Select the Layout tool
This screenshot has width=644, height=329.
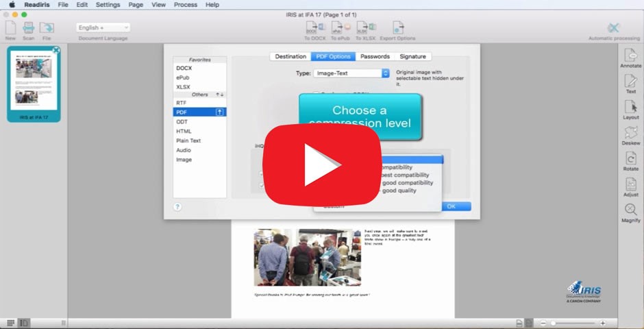[630, 107]
